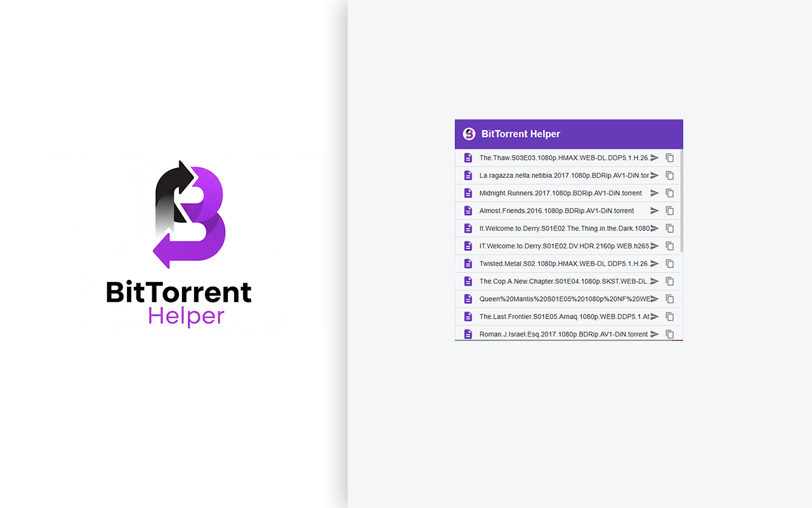Copy the Roman.J.Israel.Esq.2017 torrent link
The image size is (812, 508).
[670, 334]
